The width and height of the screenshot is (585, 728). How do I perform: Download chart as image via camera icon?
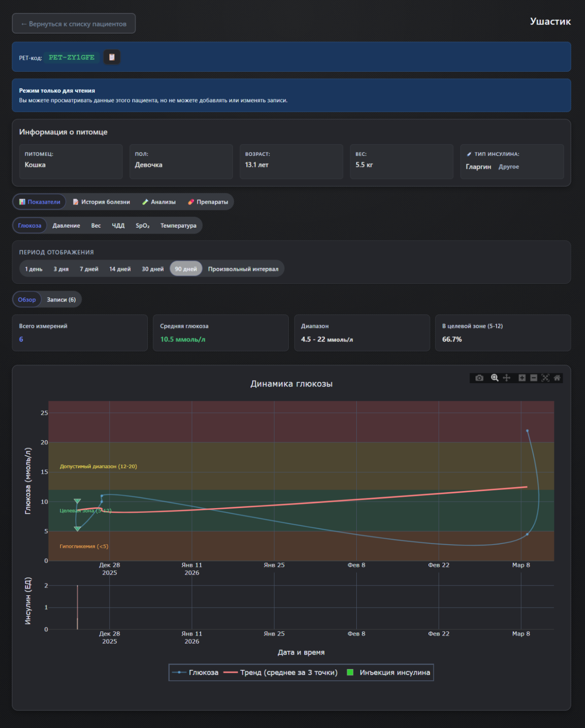[x=479, y=378]
